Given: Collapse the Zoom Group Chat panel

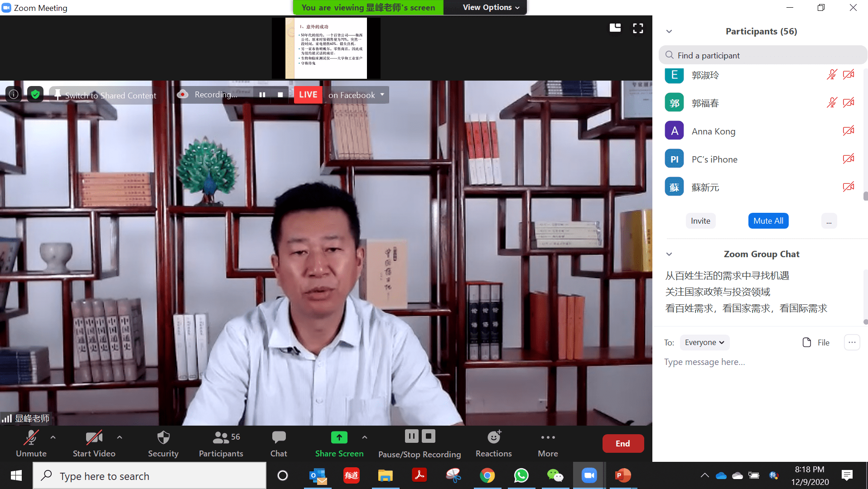Looking at the screenshot, I should 669,254.
